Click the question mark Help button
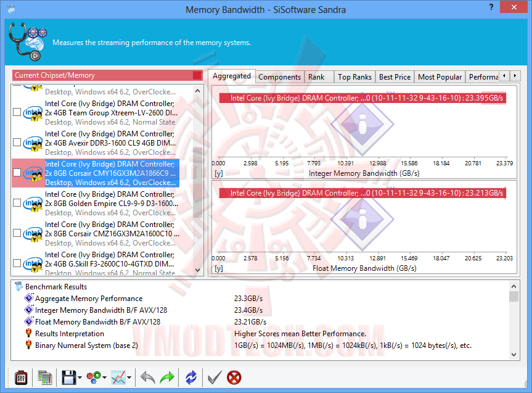This screenshot has height=393, width=532. pos(491,7)
